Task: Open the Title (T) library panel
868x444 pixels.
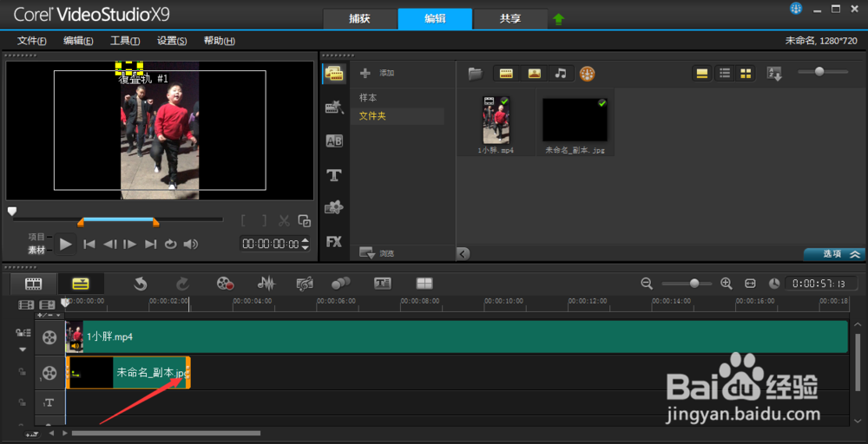Action: [334, 175]
